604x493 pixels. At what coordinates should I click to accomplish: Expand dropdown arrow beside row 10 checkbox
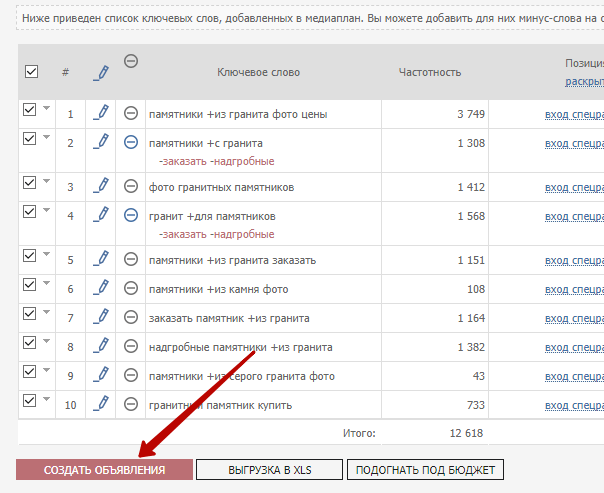click(x=47, y=400)
